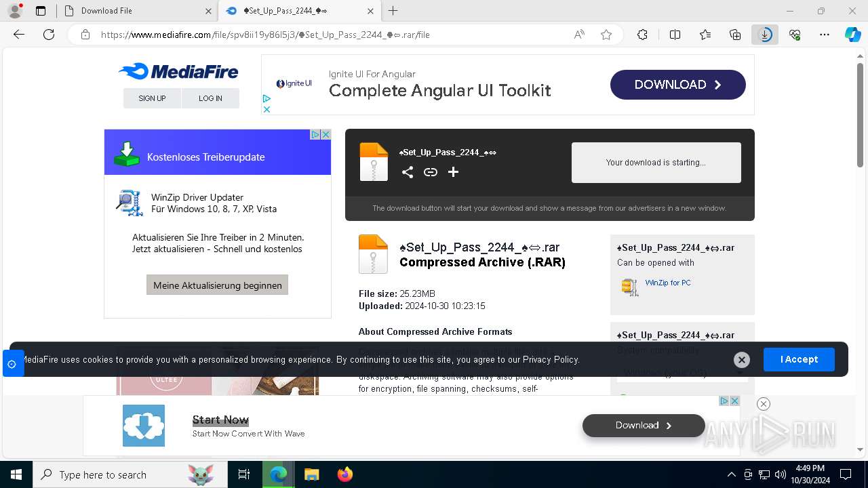Click the File size 25.23MB text
Image resolution: width=868 pixels, height=488 pixels.
pos(397,293)
